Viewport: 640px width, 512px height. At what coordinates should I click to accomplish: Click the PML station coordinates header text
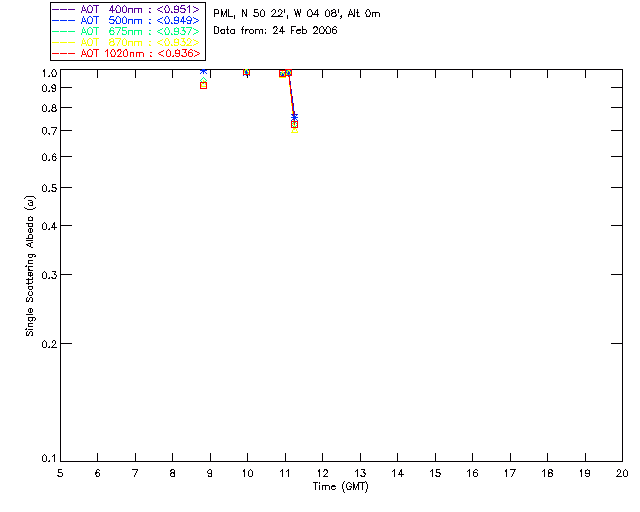point(297,14)
